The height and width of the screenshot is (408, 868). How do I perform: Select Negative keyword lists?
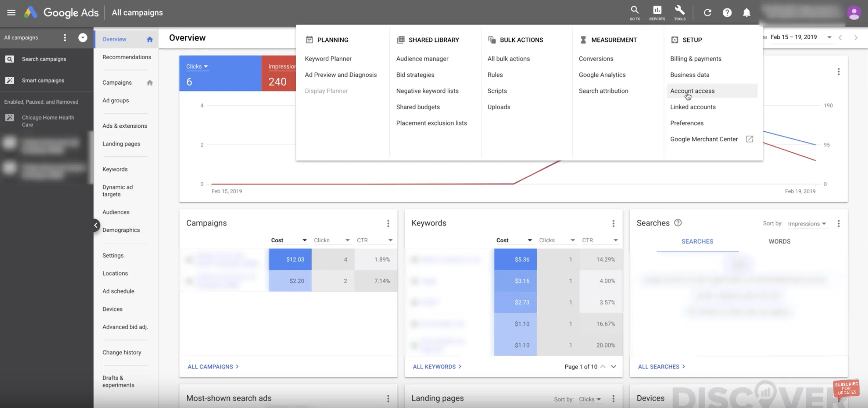tap(427, 91)
